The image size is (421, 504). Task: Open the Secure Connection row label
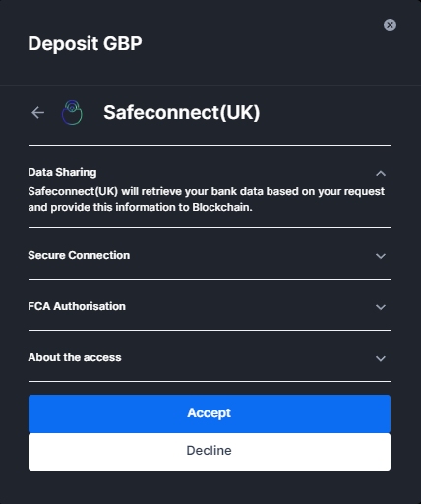tap(79, 255)
